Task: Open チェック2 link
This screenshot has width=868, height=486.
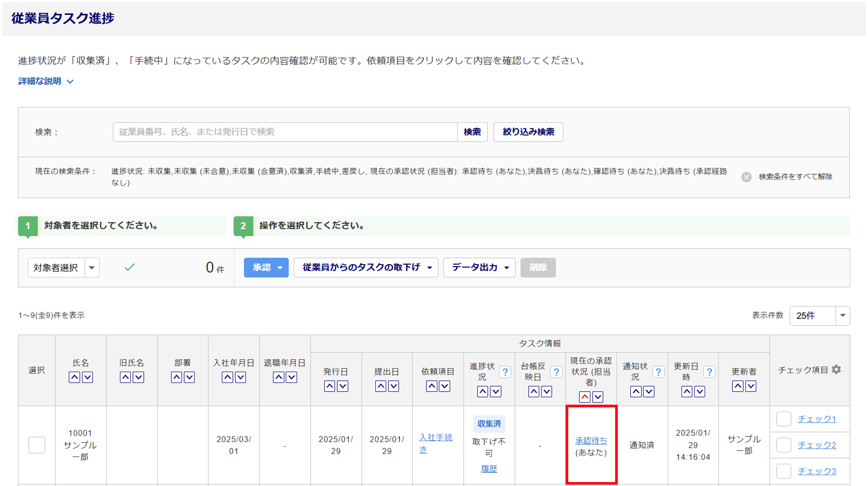Action: [817, 445]
